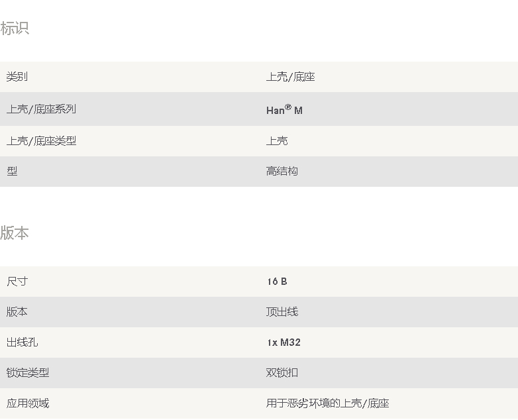Select the 上壳/底座系列 row label
The height and width of the screenshot is (420, 518).
[41, 109]
